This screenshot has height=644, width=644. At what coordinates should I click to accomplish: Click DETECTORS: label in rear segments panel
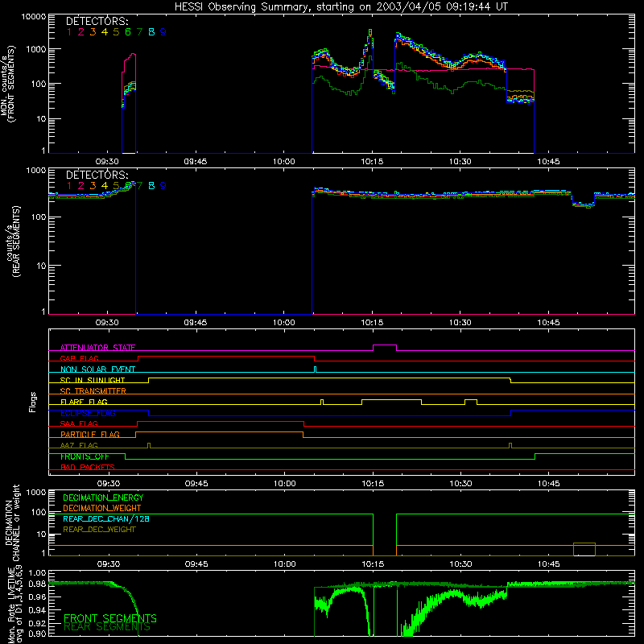pos(97,175)
